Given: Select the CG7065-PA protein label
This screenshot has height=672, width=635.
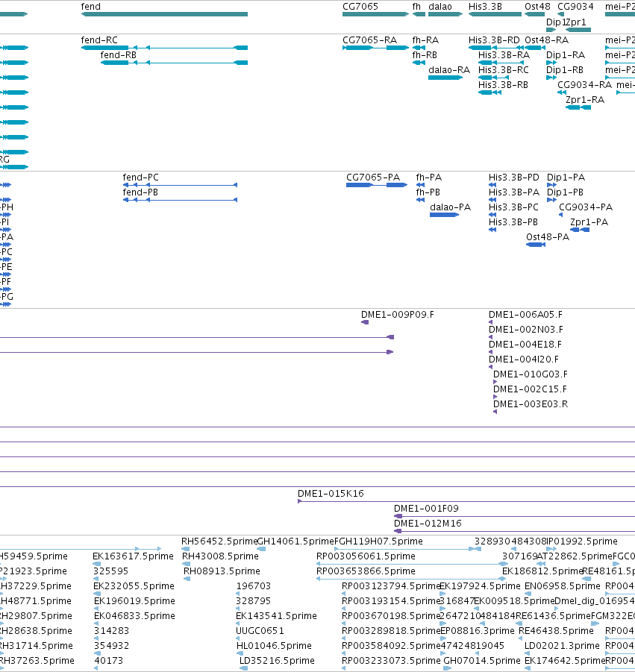Looking at the screenshot, I should click(373, 177).
